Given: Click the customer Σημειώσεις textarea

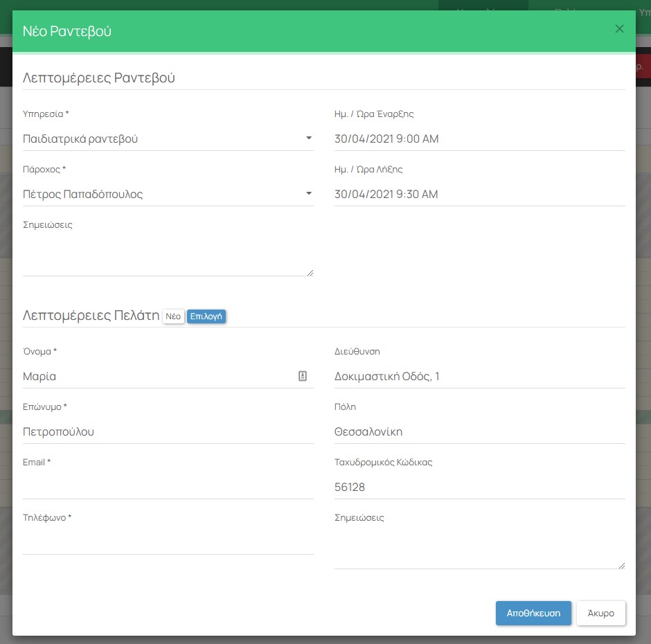Looking at the screenshot, I should pyautogui.click(x=479, y=550).
